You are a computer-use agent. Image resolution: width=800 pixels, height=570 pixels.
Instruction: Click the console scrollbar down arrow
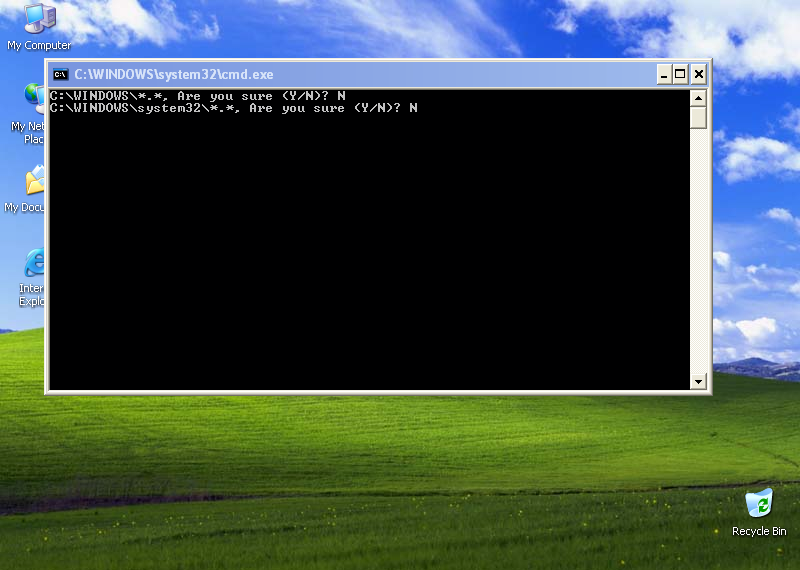pos(698,381)
